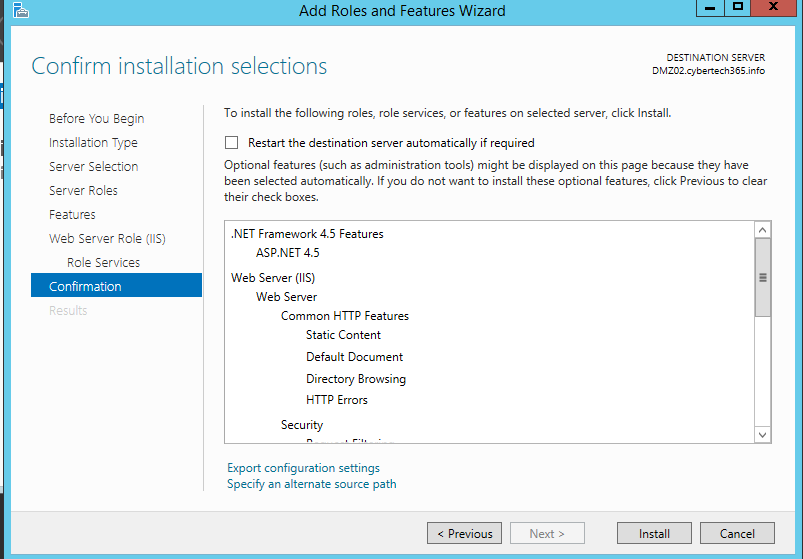The width and height of the screenshot is (803, 559).
Task: Open the Installation Type step
Action: [x=93, y=143]
